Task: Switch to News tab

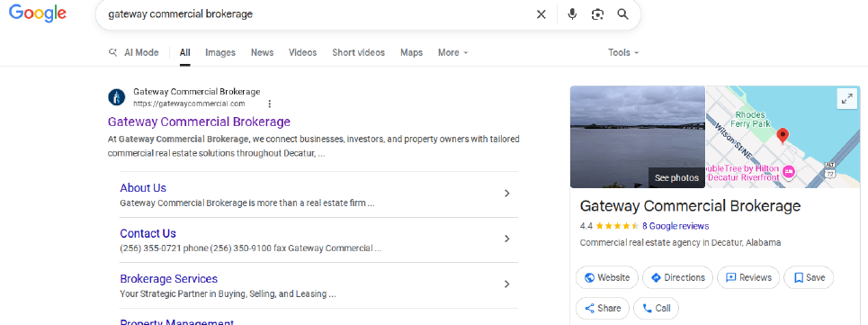Action: pyautogui.click(x=263, y=52)
